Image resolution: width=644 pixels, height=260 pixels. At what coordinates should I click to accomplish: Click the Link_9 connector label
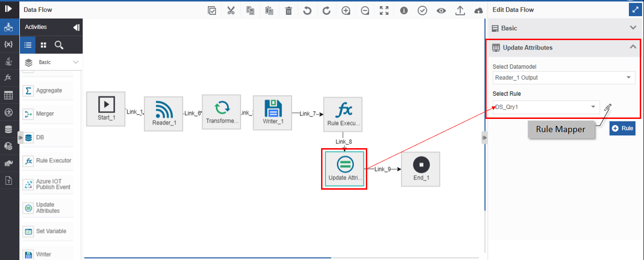(x=382, y=169)
